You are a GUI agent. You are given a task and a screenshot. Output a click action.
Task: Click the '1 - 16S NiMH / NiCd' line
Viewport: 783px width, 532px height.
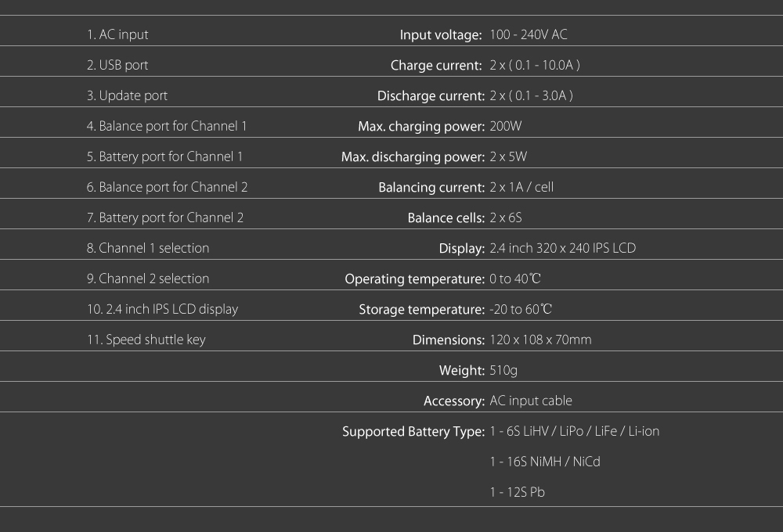tap(545, 461)
